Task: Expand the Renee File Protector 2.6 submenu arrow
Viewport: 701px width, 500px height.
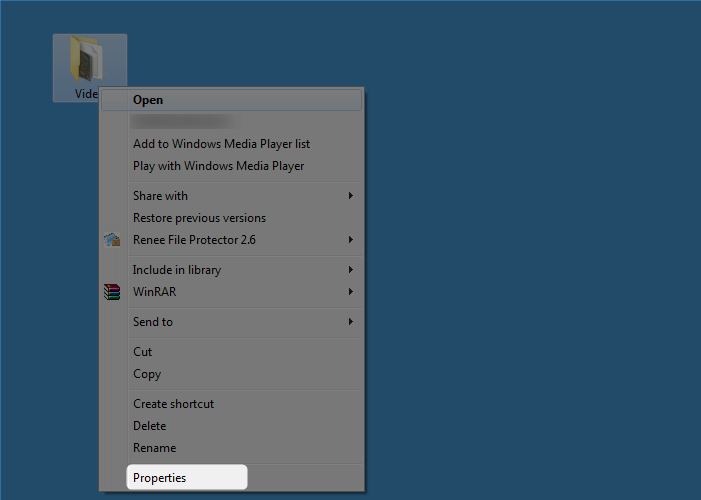Action: coord(351,240)
